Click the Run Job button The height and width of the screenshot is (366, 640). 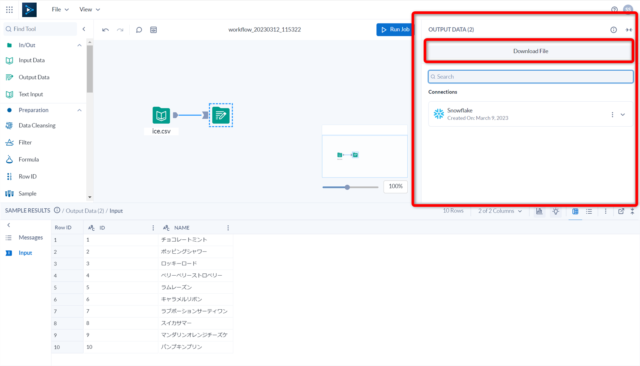pyautogui.click(x=394, y=29)
